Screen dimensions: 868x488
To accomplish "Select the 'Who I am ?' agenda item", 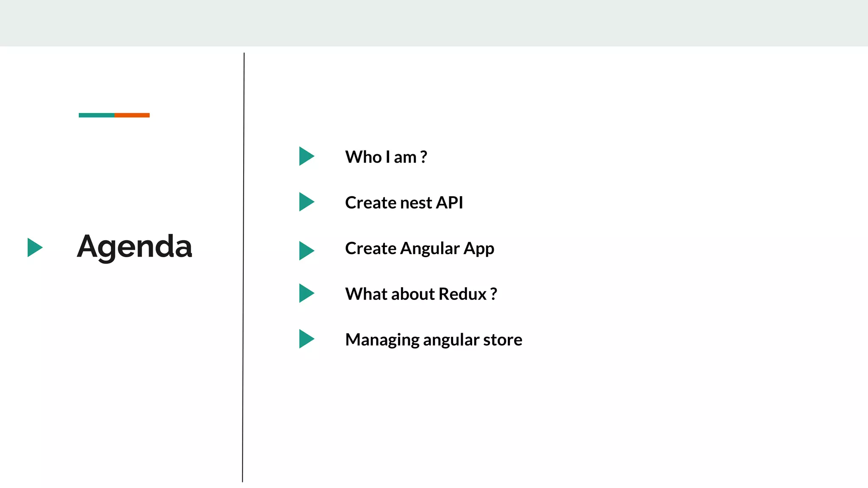I will tap(386, 157).
